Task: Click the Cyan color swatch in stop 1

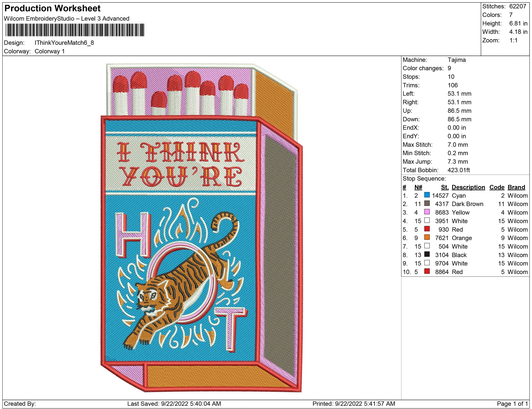Action: 427,195
